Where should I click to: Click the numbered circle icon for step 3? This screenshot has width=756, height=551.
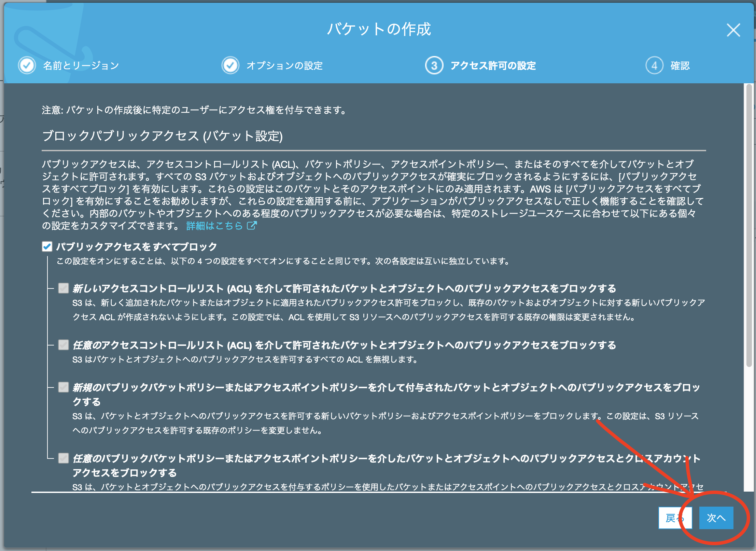pyautogui.click(x=434, y=66)
